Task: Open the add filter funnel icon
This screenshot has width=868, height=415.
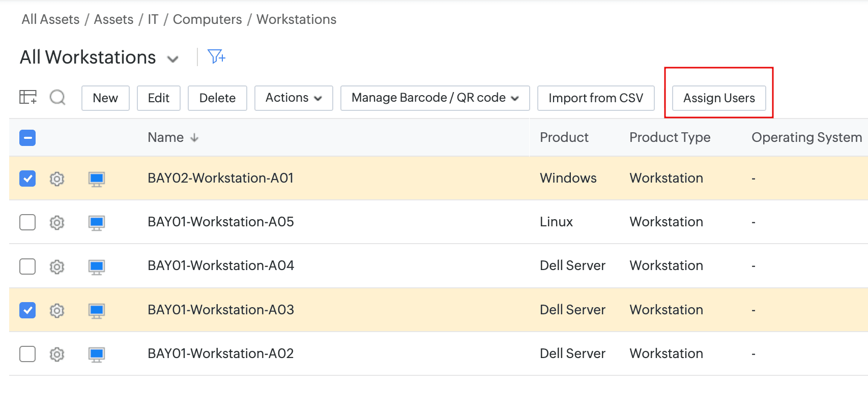Action: click(216, 56)
